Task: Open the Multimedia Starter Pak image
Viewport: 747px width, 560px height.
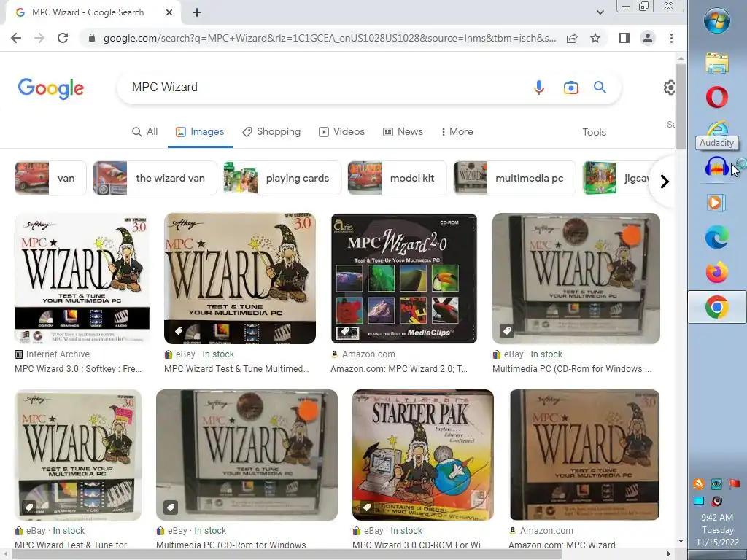Action: click(423, 455)
